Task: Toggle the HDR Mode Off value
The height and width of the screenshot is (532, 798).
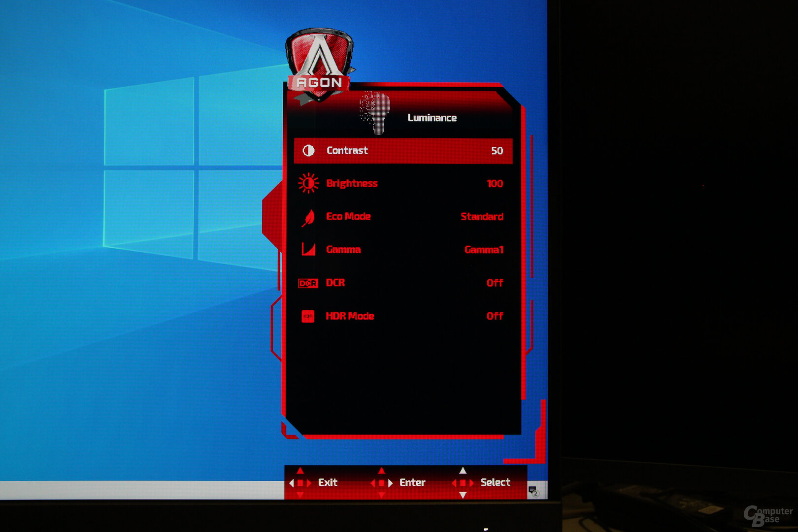Action: pos(495,316)
